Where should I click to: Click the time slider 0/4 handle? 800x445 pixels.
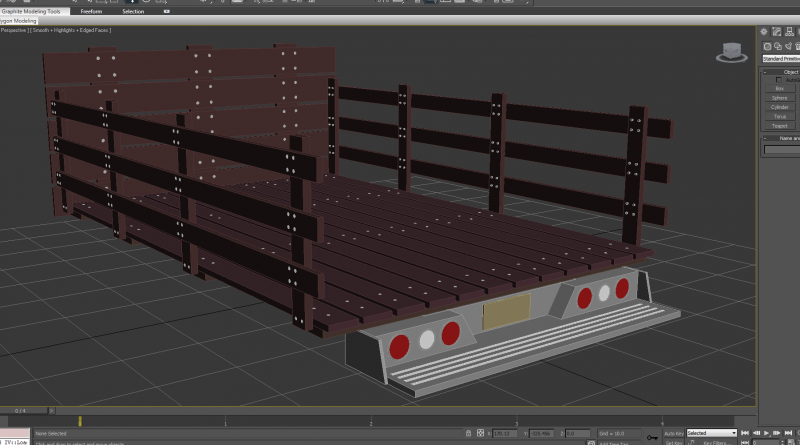(x=24, y=411)
